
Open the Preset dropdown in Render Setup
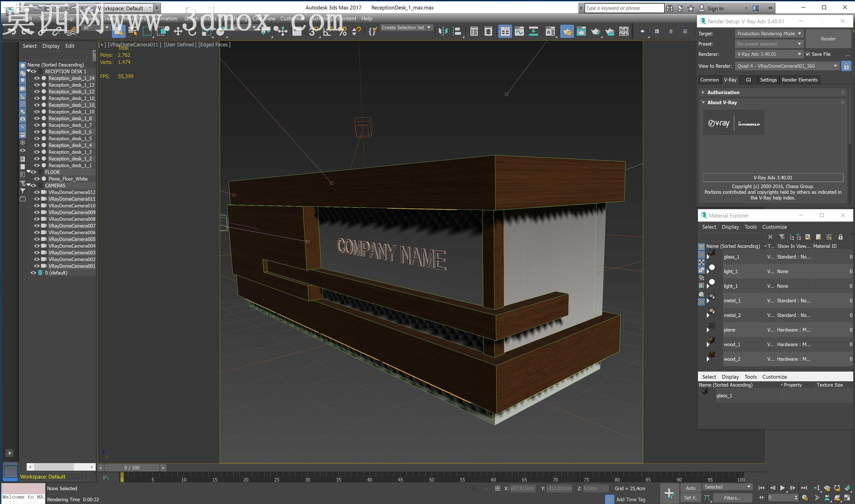click(x=769, y=44)
